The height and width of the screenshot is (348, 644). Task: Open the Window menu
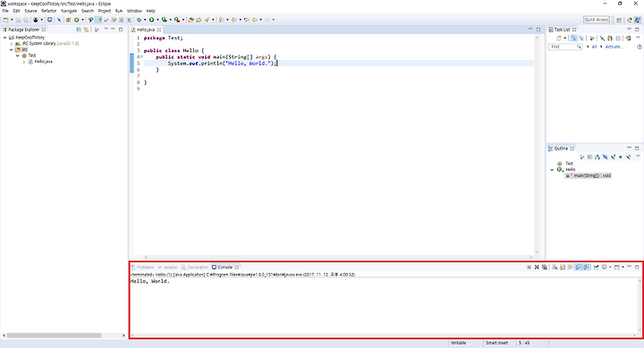coord(134,11)
